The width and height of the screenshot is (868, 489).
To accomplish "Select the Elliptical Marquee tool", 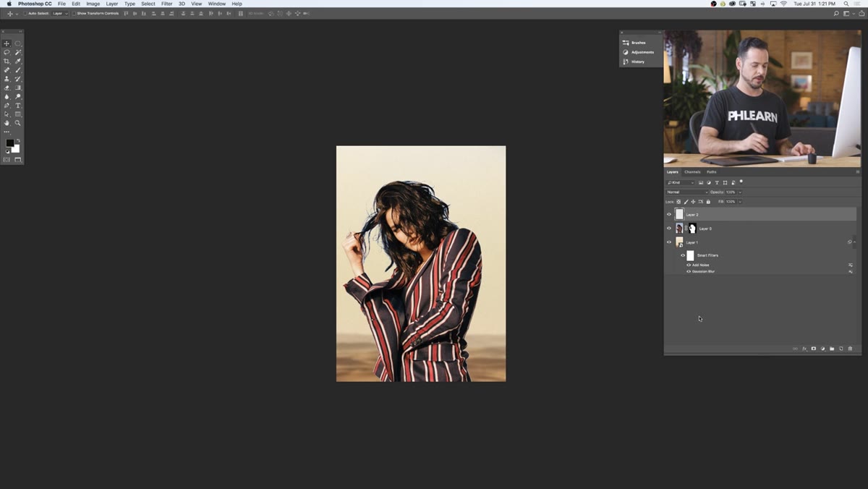I will (18, 43).
